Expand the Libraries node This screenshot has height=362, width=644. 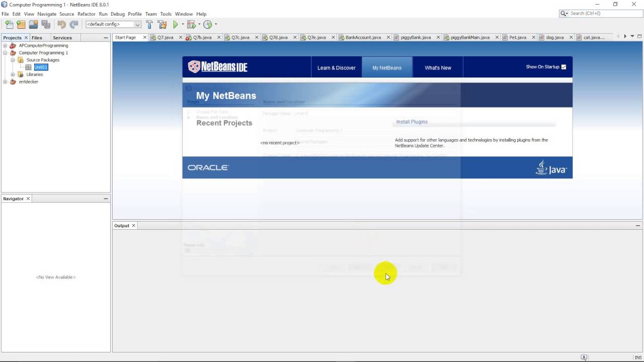pos(13,74)
